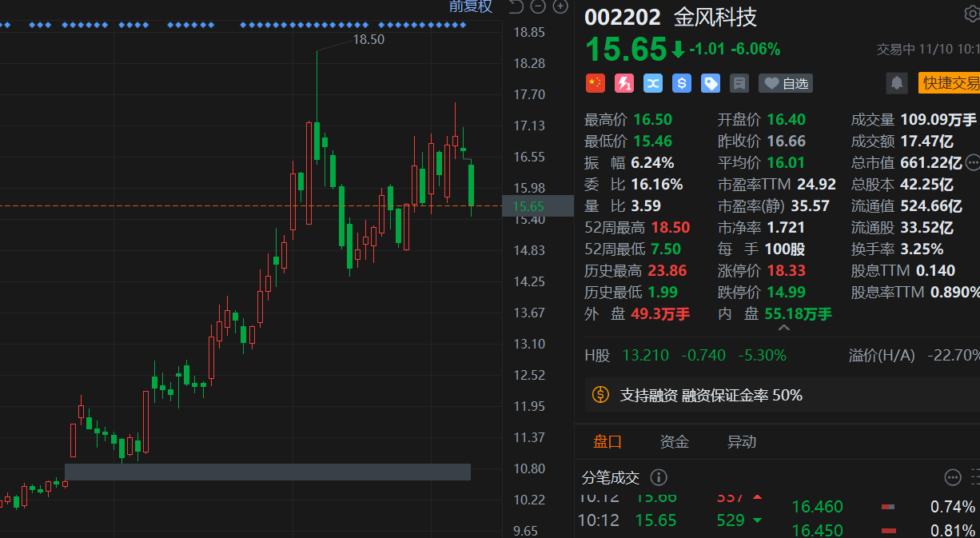Switch to the 资金 tab
The height and width of the screenshot is (538, 980).
tap(674, 442)
